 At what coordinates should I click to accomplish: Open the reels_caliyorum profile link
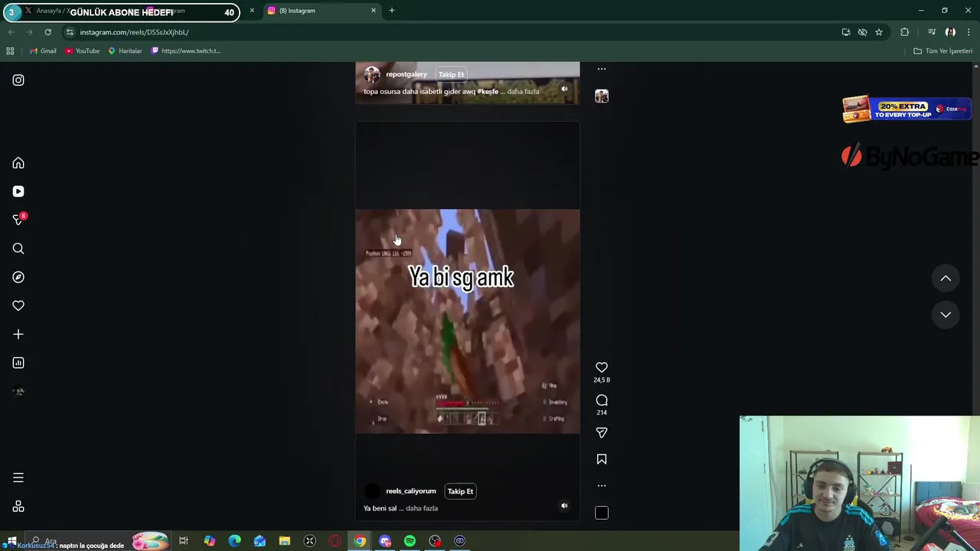[410, 491]
